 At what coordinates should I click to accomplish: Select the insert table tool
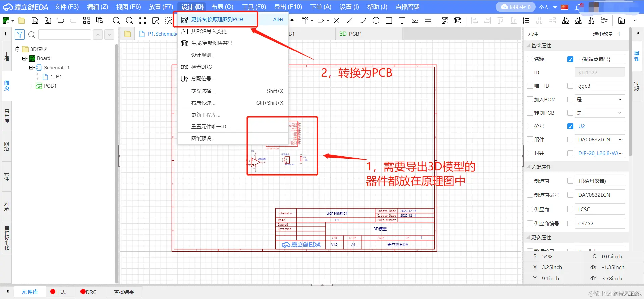428,21
